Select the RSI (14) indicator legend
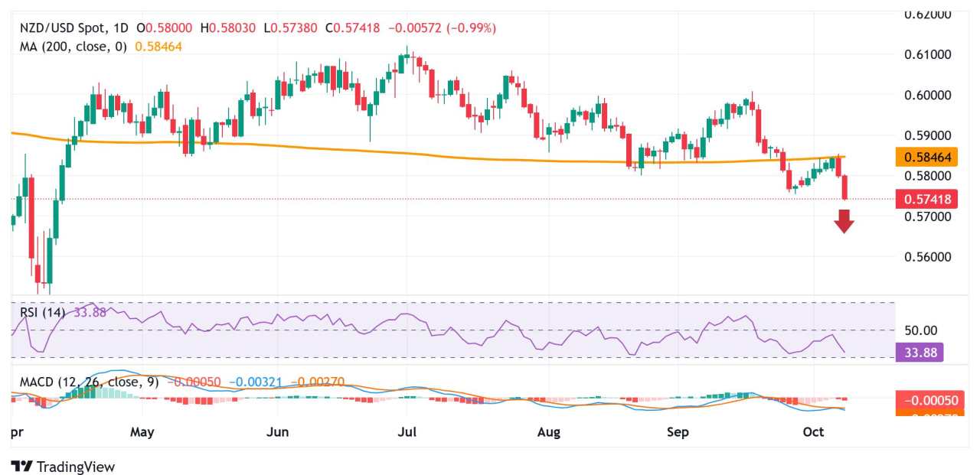980x475 pixels. [x=41, y=311]
